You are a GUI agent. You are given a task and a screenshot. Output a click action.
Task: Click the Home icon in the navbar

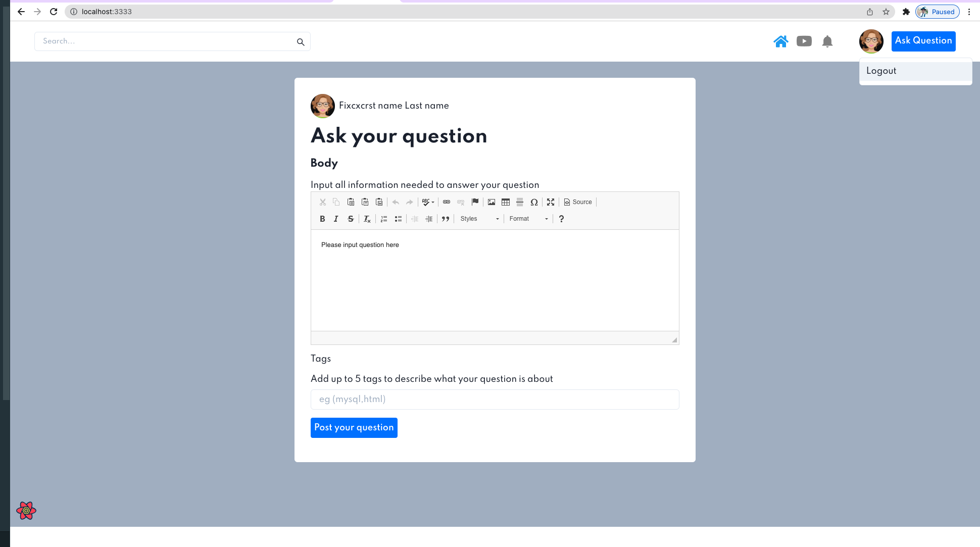(780, 41)
